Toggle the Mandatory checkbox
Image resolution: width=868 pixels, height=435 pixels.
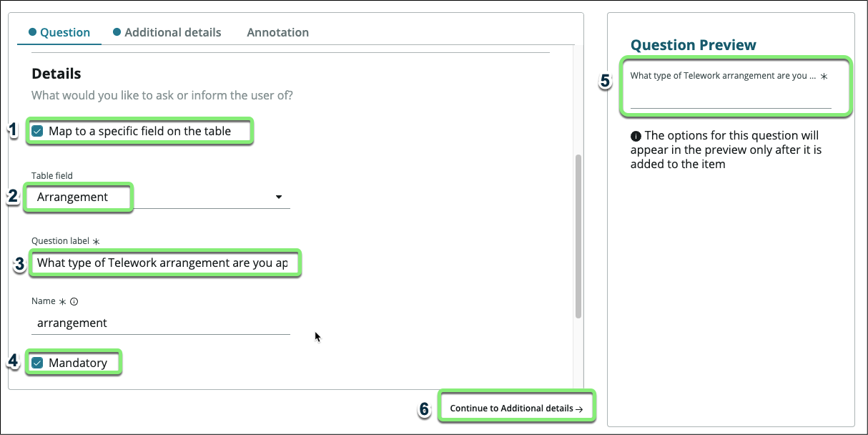[x=37, y=363]
